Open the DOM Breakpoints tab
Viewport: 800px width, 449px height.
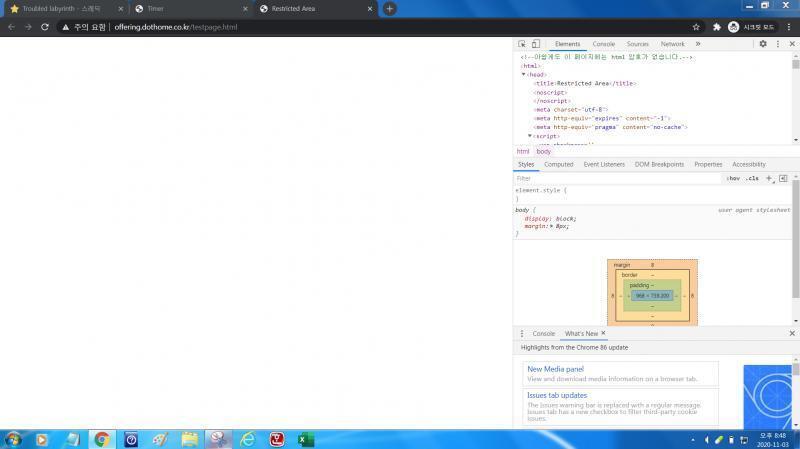pyautogui.click(x=659, y=164)
